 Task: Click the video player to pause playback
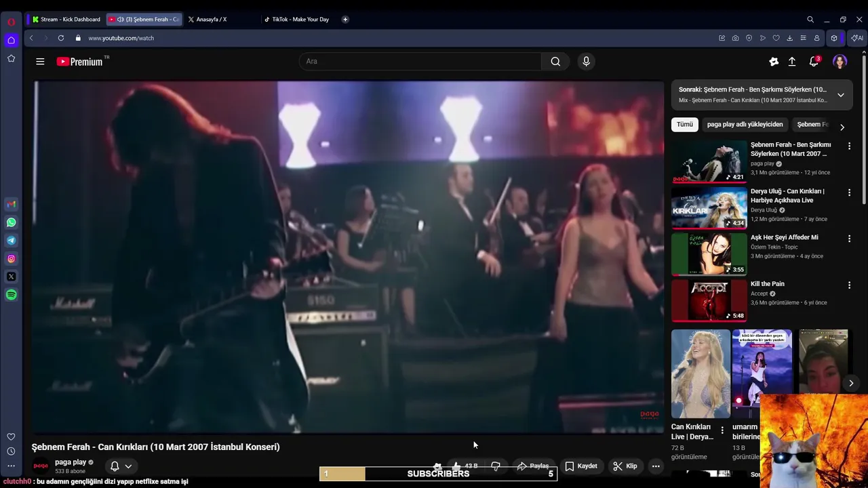coord(349,258)
